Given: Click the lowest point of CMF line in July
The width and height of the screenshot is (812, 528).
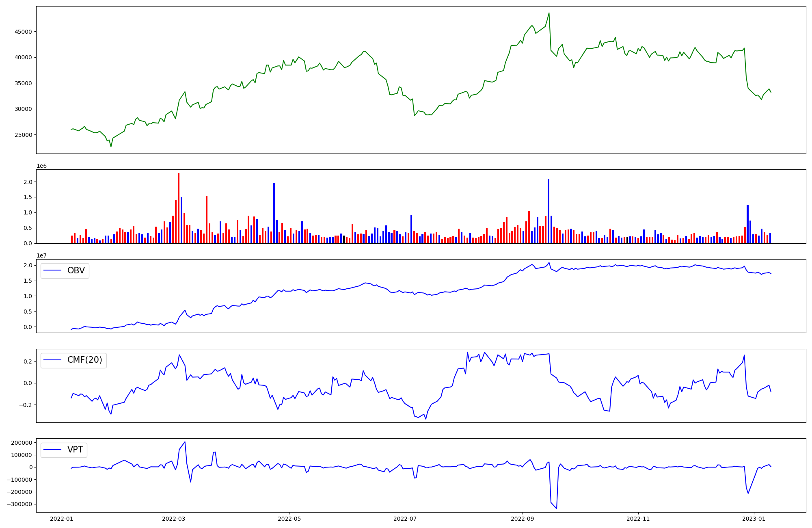Looking at the screenshot, I should pyautogui.click(x=425, y=419).
